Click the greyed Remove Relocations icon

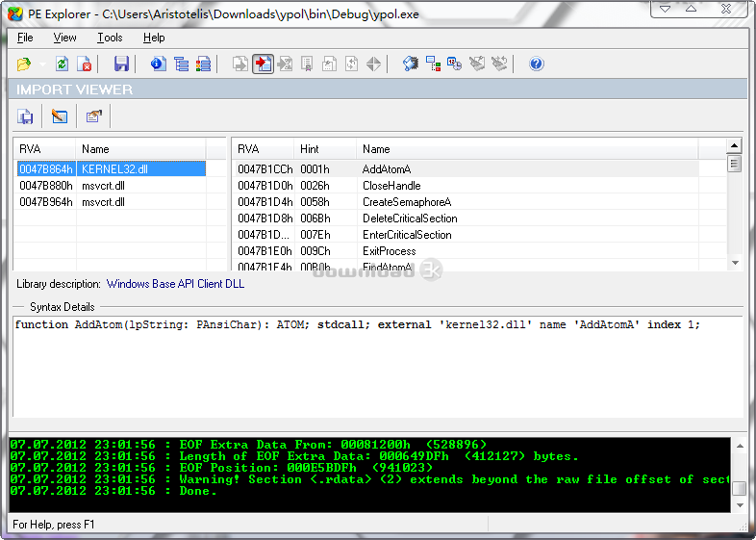499,64
